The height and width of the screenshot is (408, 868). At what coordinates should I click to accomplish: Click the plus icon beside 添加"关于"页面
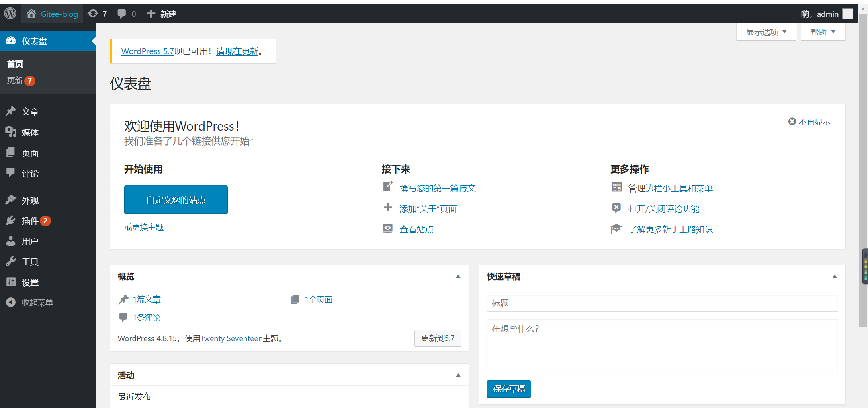[x=388, y=208]
